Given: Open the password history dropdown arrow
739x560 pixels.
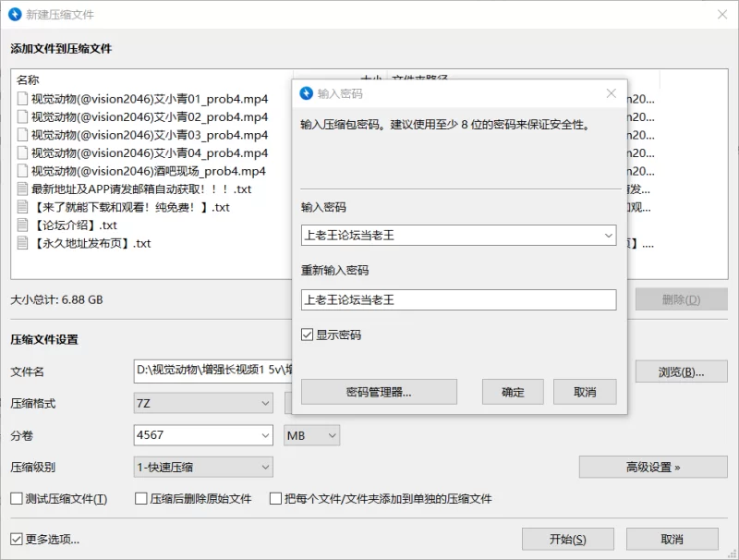Looking at the screenshot, I should [x=609, y=236].
